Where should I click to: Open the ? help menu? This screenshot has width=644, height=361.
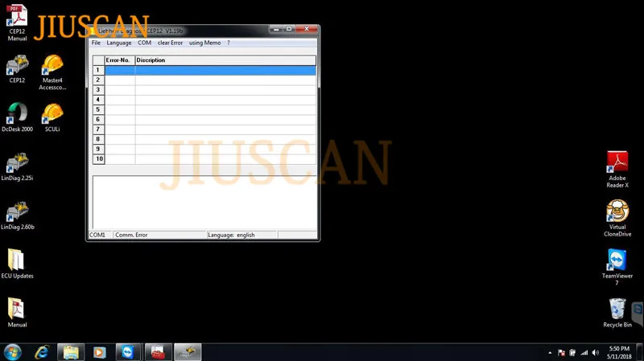point(229,43)
